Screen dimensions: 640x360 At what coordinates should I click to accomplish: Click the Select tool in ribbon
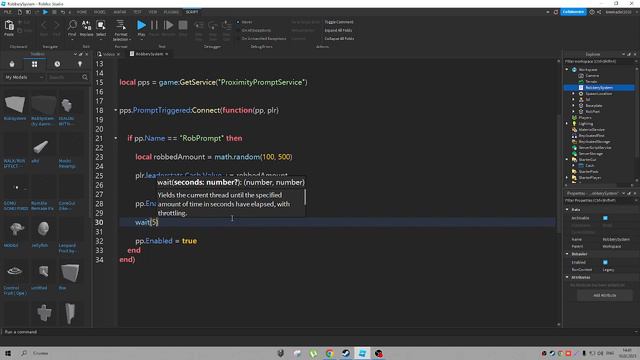[x=101, y=28]
